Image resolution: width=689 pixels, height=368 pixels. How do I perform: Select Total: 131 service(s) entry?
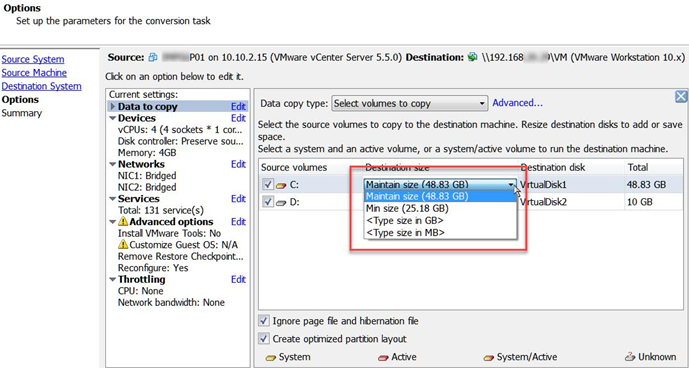click(161, 211)
